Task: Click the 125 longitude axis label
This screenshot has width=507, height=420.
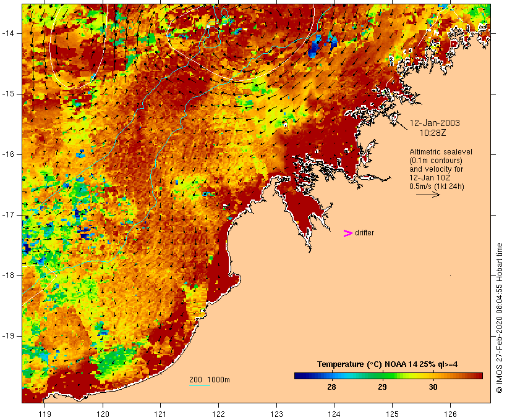Action: 392,414
